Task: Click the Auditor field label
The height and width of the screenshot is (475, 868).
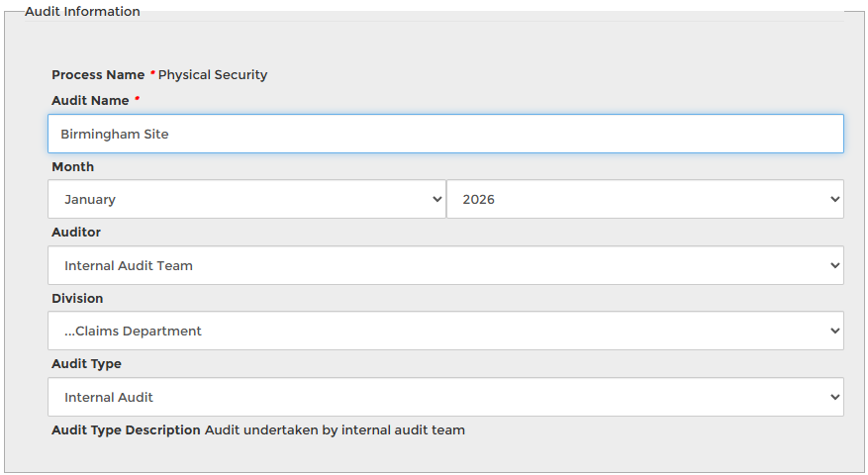Action: (x=76, y=232)
